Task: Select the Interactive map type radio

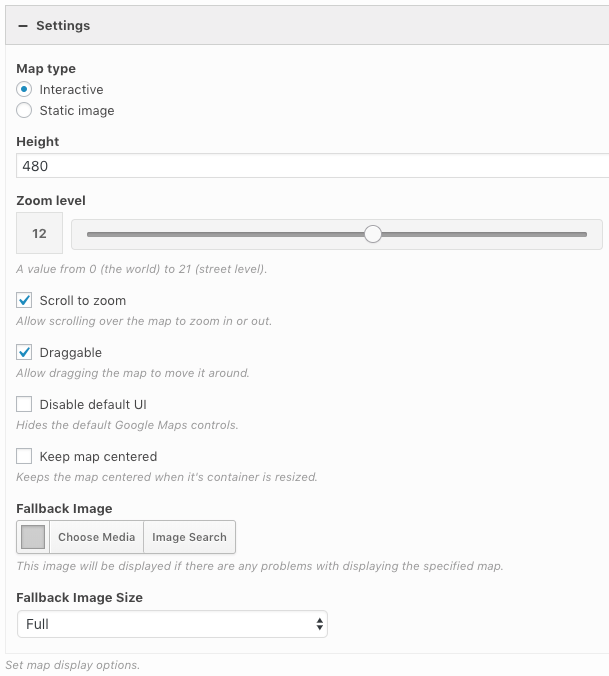Action: coord(24,90)
